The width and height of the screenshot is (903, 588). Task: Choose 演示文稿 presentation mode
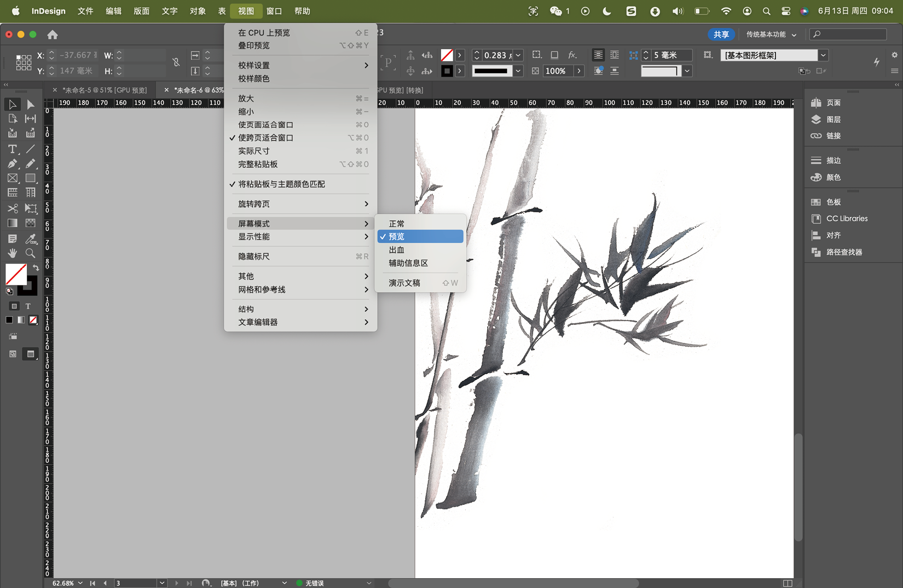(404, 283)
